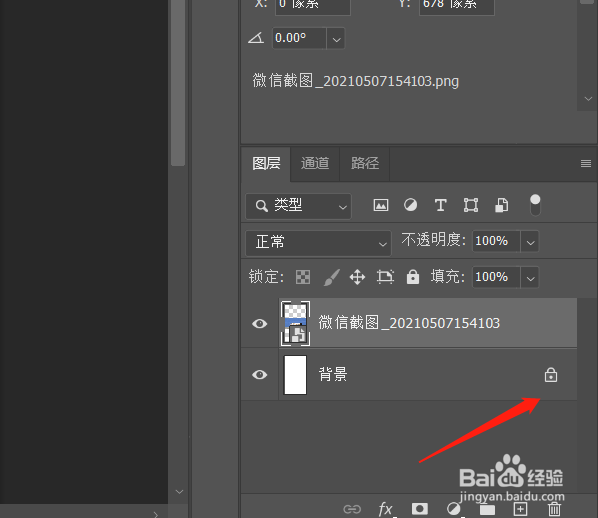
Task: Click the canvas scroll down arrow
Action: [179, 492]
